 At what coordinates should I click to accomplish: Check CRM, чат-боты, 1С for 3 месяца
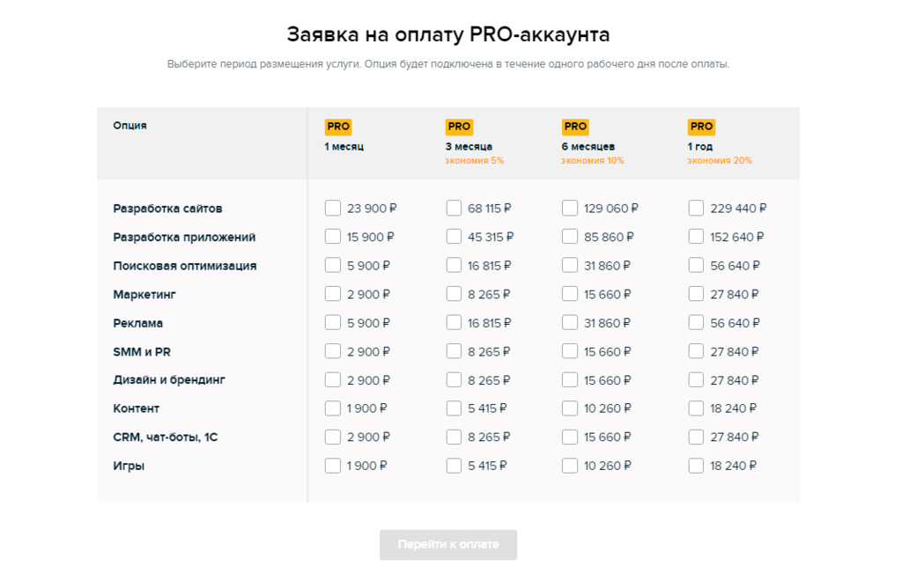(x=454, y=437)
